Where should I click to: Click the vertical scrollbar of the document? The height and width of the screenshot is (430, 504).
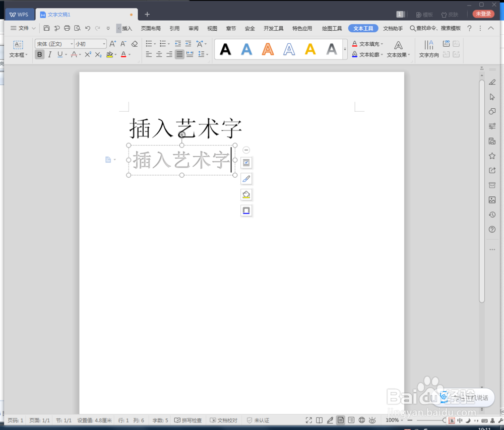pos(481,191)
